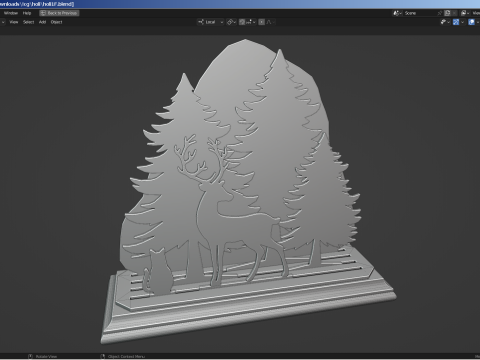Viewport: 480px width, 360px height.
Task: Open the viewport Select menu
Action: 29,22
